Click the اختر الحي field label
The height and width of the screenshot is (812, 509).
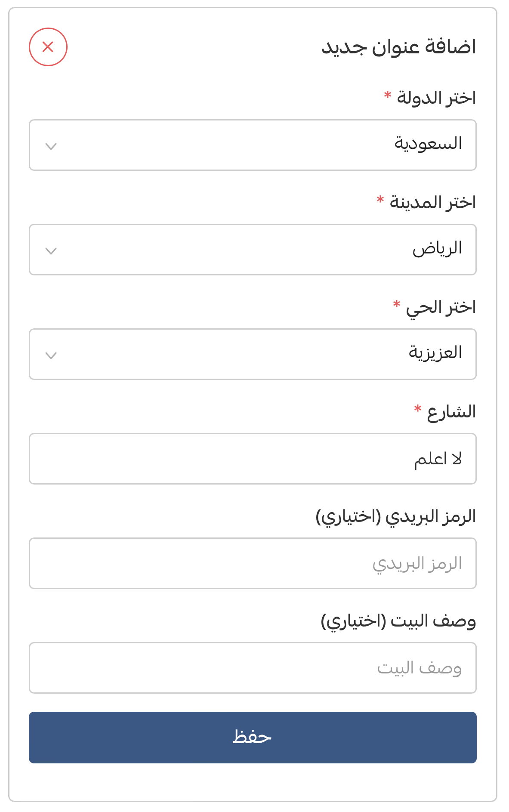click(x=441, y=308)
